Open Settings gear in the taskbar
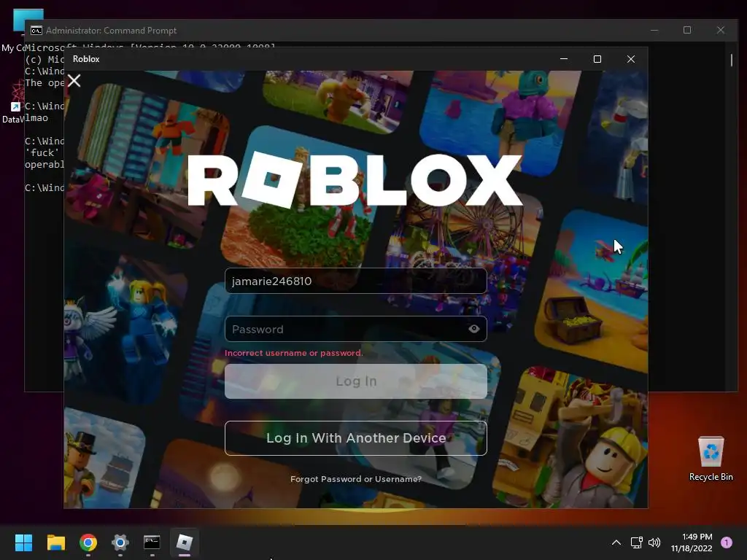Screen dimensions: 747x560 pyautogui.click(x=120, y=542)
